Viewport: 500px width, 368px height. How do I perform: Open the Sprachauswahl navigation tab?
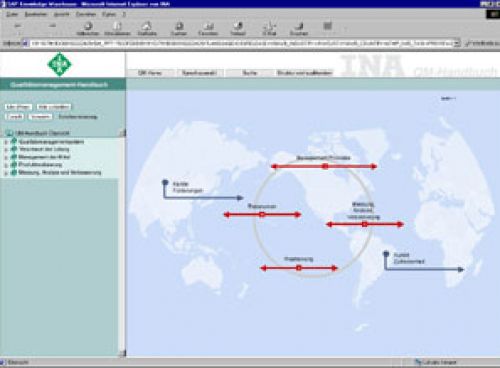pos(199,73)
